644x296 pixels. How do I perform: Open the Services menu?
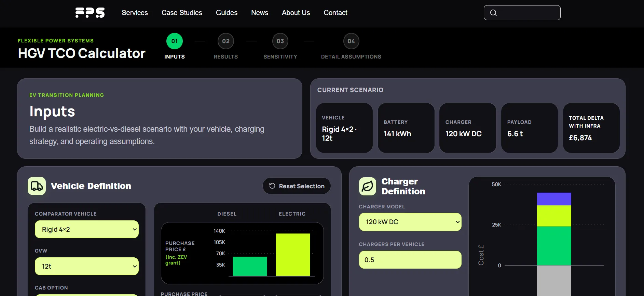coord(135,13)
